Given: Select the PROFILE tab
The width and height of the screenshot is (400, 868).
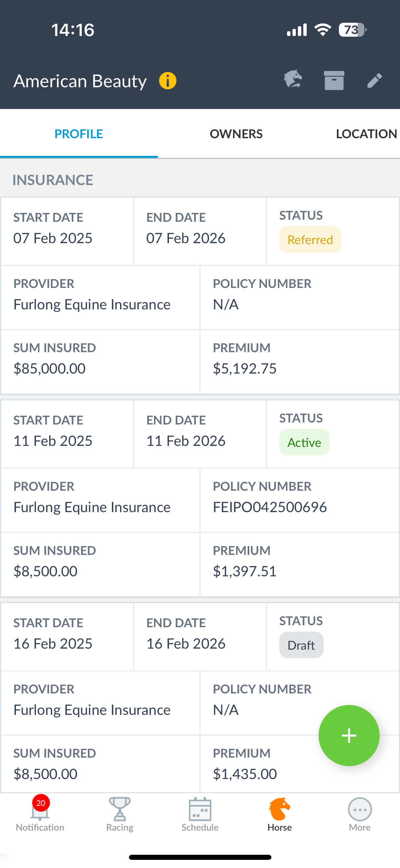Looking at the screenshot, I should pyautogui.click(x=79, y=134).
